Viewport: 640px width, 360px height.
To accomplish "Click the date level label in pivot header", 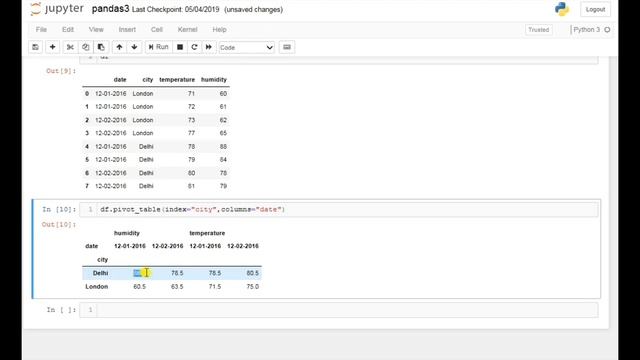I will point(91,246).
